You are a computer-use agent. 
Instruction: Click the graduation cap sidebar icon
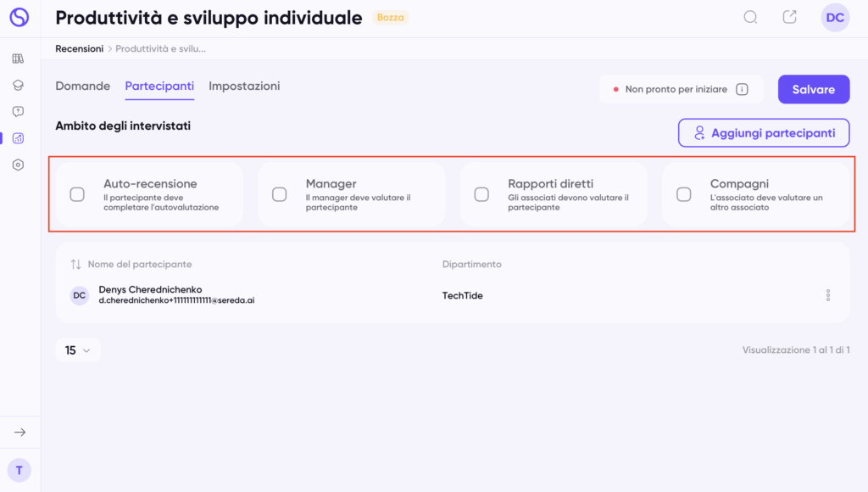click(18, 85)
